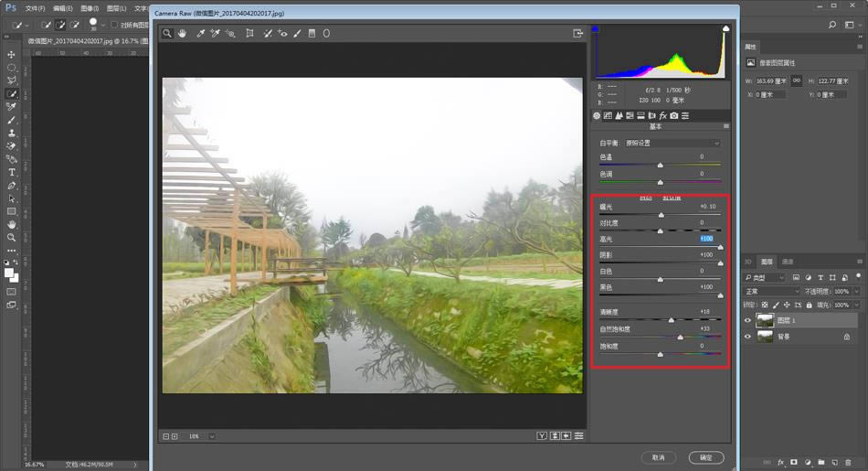
Task: Select the Move tool in Photoshop toolbar
Action: coord(12,55)
